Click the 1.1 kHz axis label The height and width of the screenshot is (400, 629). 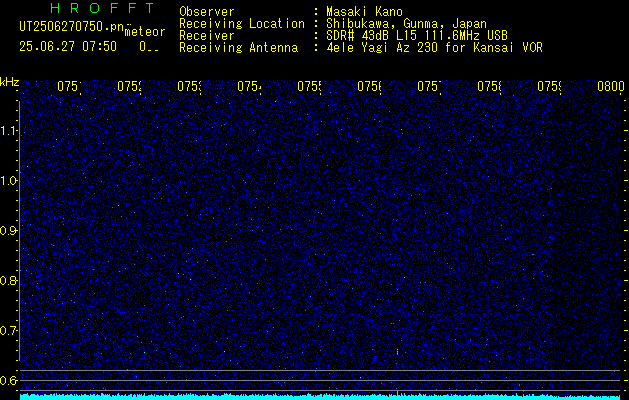tap(8, 131)
